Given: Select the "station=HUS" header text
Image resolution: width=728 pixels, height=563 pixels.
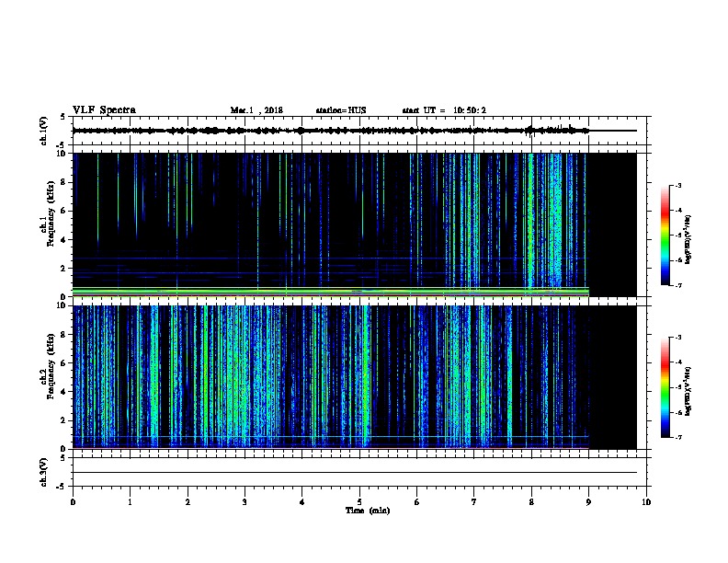Looking at the screenshot, I should pos(341,110).
